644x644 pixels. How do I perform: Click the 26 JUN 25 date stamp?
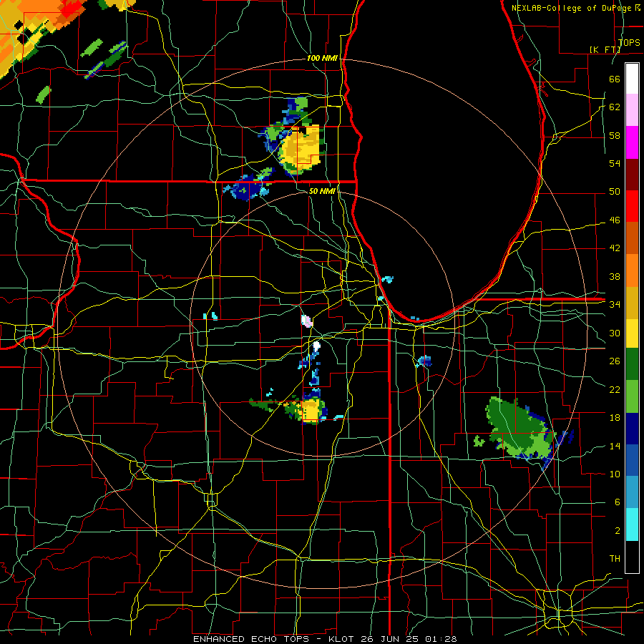tap(391, 639)
